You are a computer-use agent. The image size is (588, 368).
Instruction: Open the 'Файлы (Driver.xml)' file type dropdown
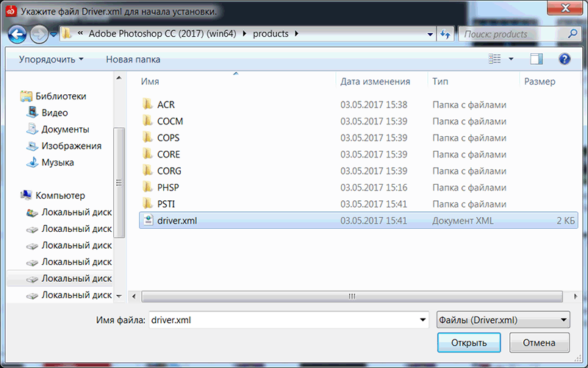click(503, 320)
